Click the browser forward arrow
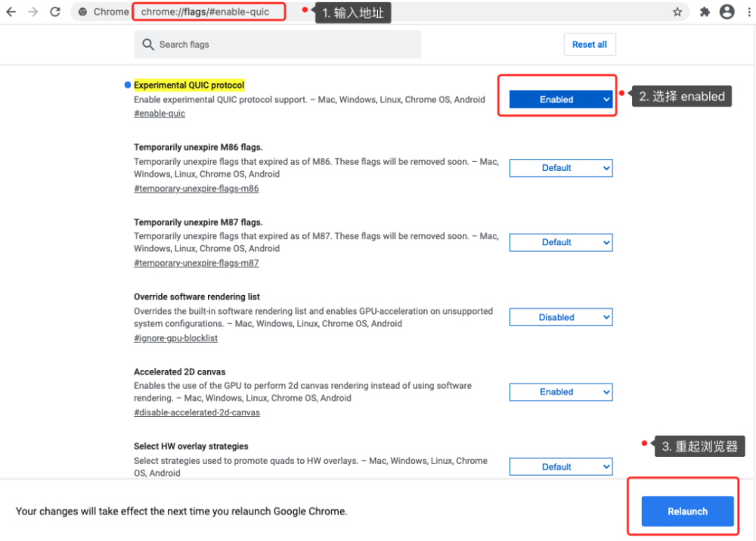Image resolution: width=756 pixels, height=541 pixels. coord(33,11)
